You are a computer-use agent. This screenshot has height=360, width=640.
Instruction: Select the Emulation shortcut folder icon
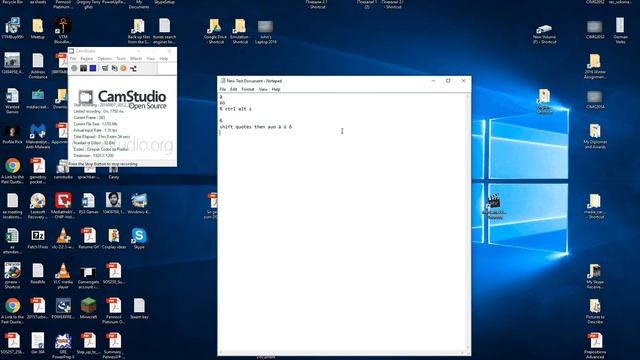(x=240, y=31)
